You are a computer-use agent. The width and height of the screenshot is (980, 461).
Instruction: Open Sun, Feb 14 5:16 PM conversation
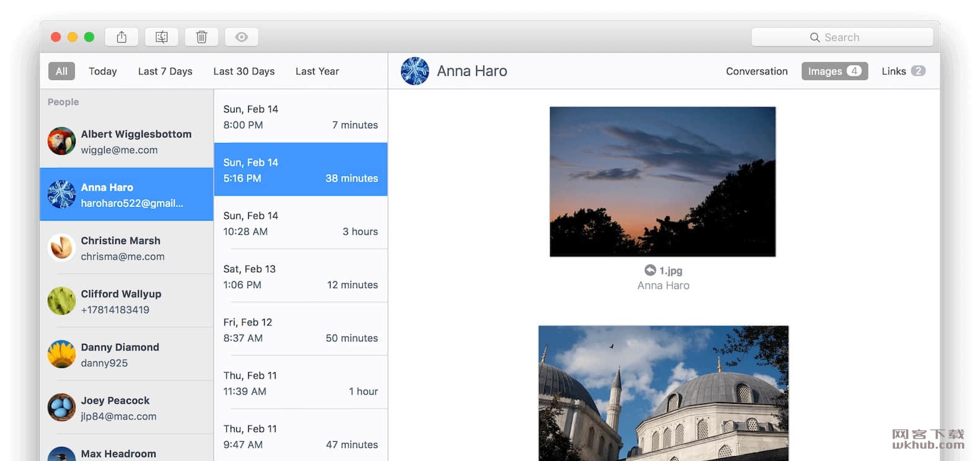click(x=301, y=170)
